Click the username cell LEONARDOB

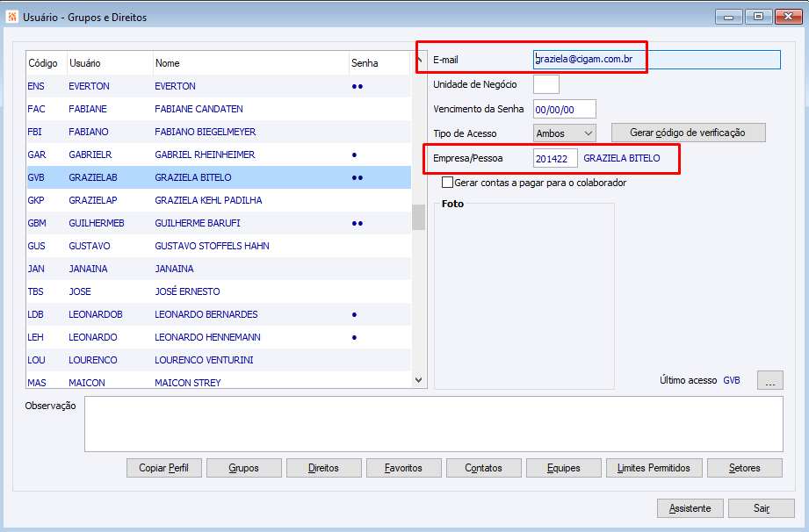96,314
